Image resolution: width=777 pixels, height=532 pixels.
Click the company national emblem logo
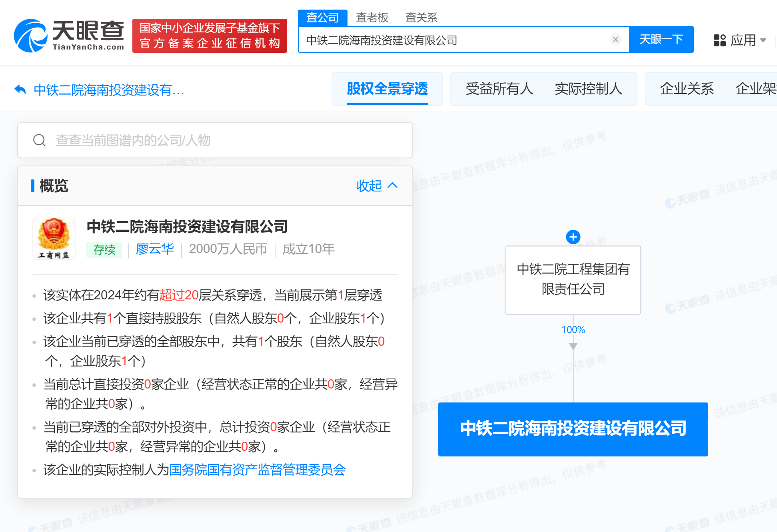pyautogui.click(x=54, y=238)
